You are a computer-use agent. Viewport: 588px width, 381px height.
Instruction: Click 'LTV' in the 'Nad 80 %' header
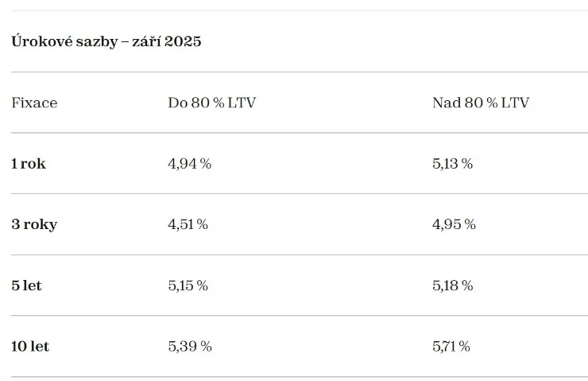[515, 103]
